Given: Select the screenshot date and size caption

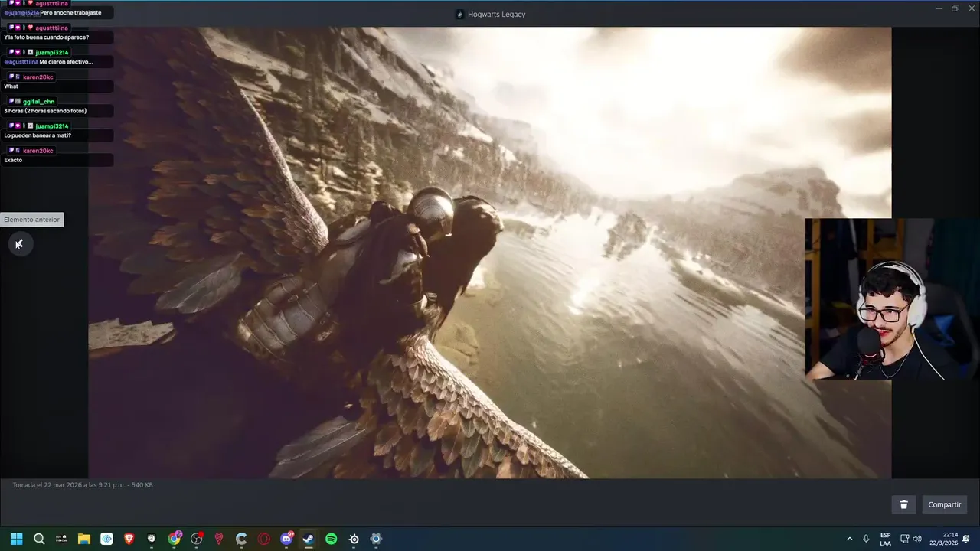Looking at the screenshot, I should tap(83, 484).
